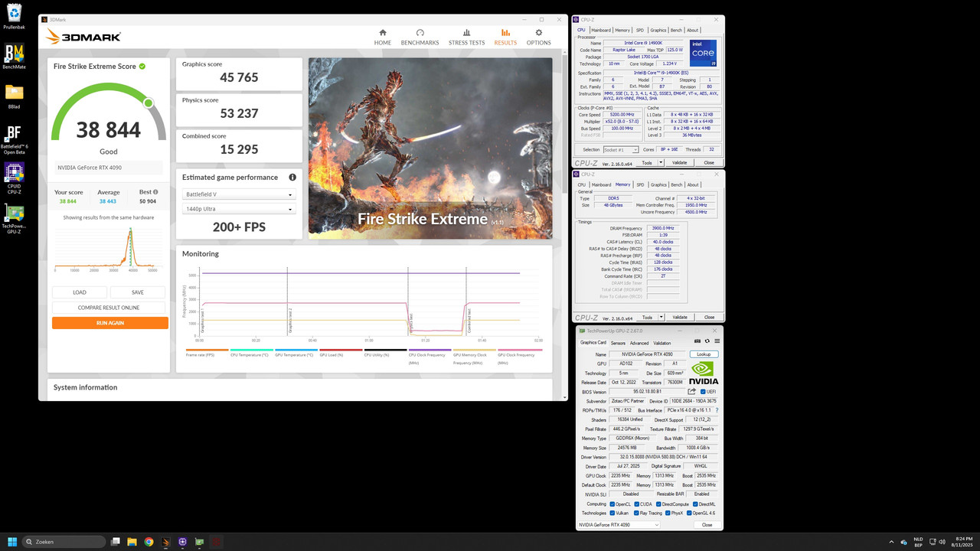Open the Battlefield V game dropdown

pos(239,194)
